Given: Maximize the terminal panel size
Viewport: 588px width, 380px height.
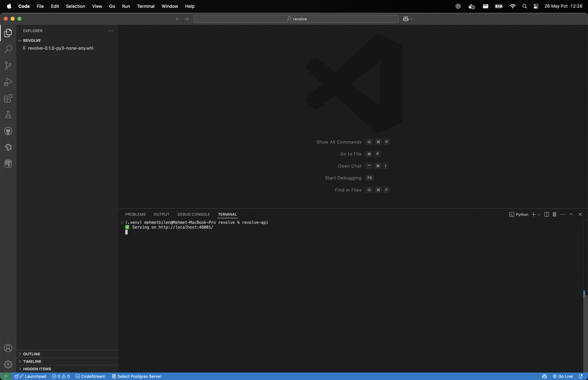Looking at the screenshot, I should [x=571, y=214].
